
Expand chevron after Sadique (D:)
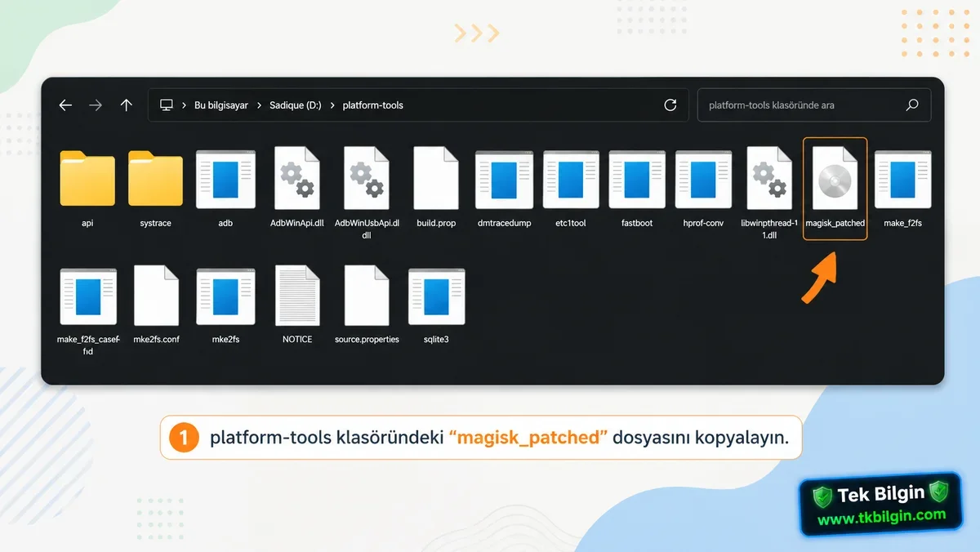[x=332, y=105]
